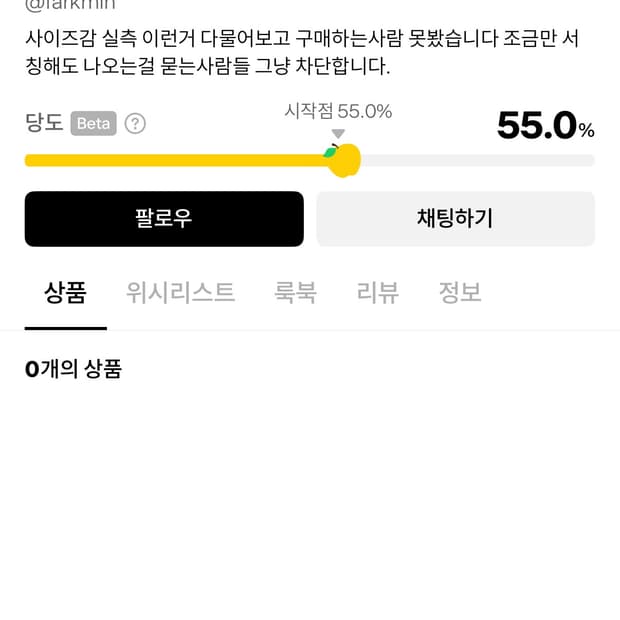Click the yellow fruit slider handle

pyautogui.click(x=343, y=160)
